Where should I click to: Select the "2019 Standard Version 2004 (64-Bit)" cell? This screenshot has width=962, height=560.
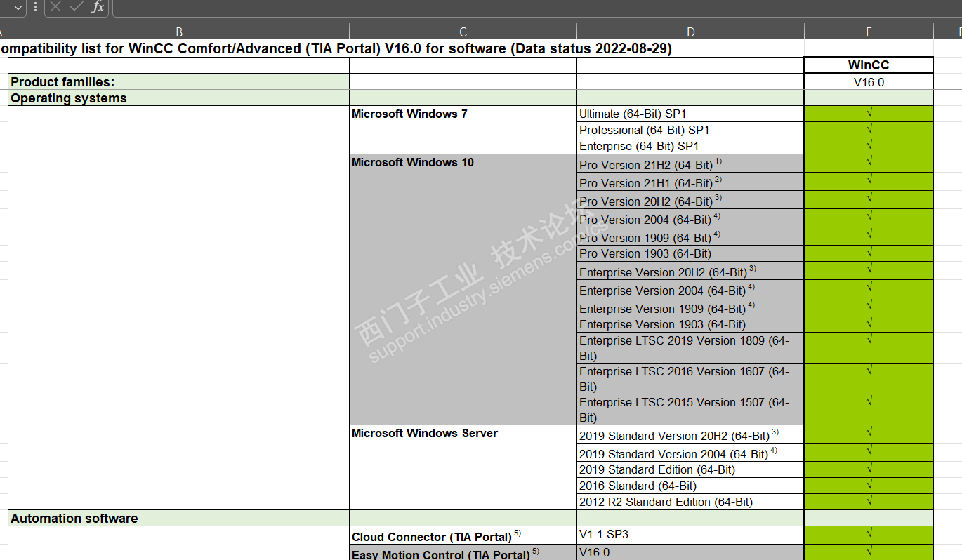pyautogui.click(x=690, y=453)
